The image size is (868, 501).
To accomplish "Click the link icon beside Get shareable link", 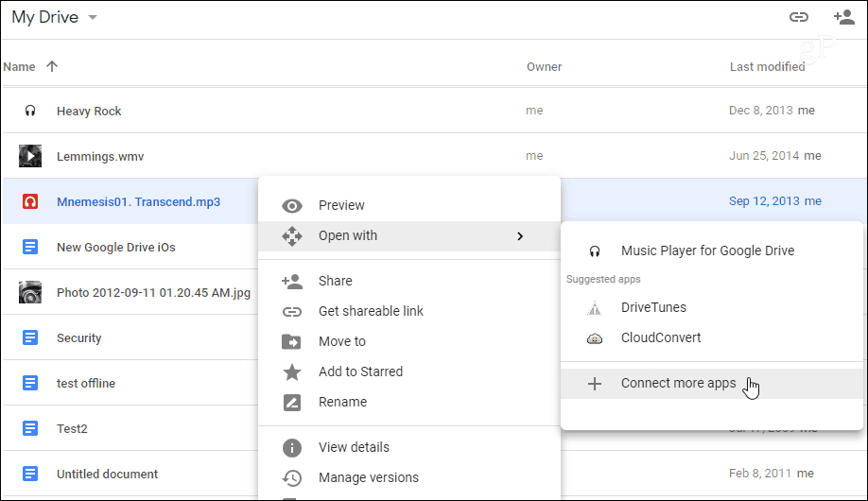I will click(x=292, y=312).
